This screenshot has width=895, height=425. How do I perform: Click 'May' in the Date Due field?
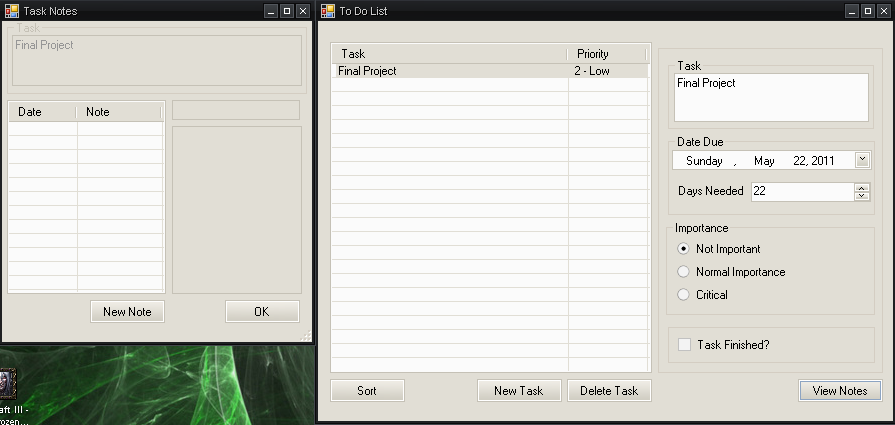tap(764, 161)
